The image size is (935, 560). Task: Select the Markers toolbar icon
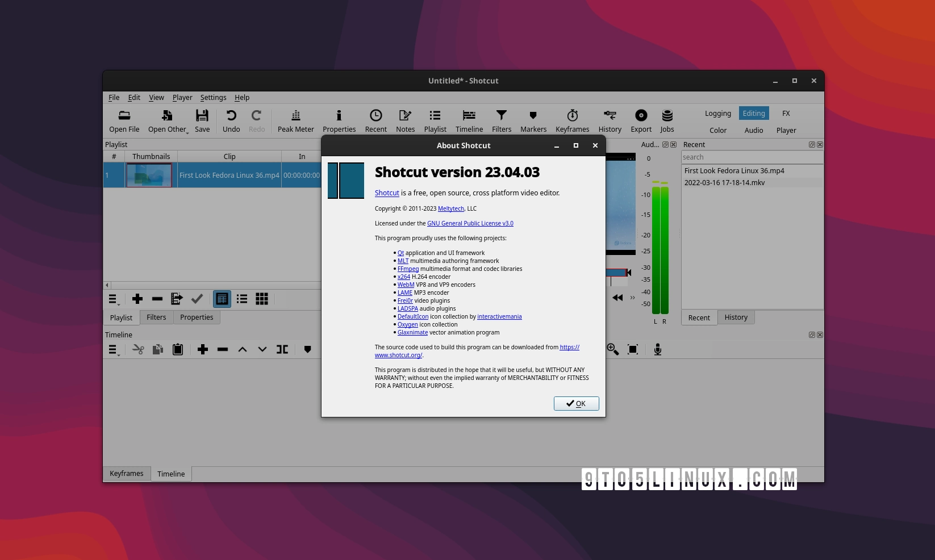coord(533,120)
